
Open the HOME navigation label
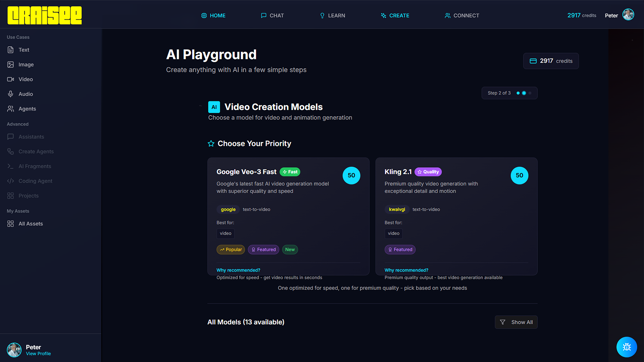pos(218,15)
